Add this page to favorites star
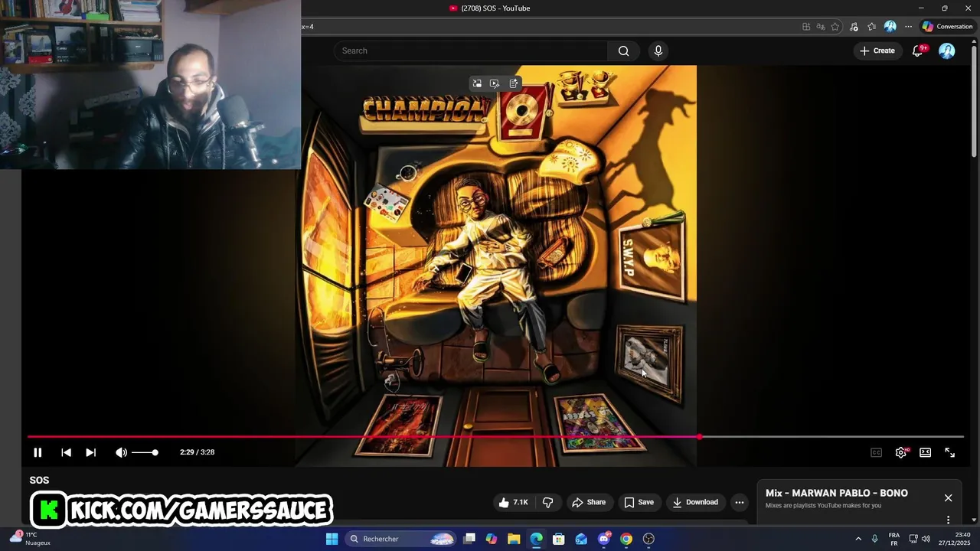The height and width of the screenshot is (551, 980). point(835,26)
